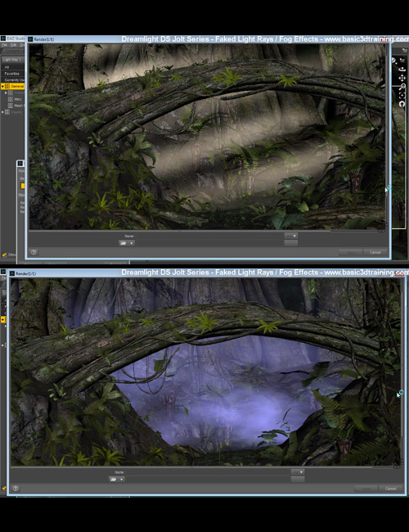Open the File menu in DAZ Studio
The height and width of the screenshot is (532, 409).
[4, 45]
